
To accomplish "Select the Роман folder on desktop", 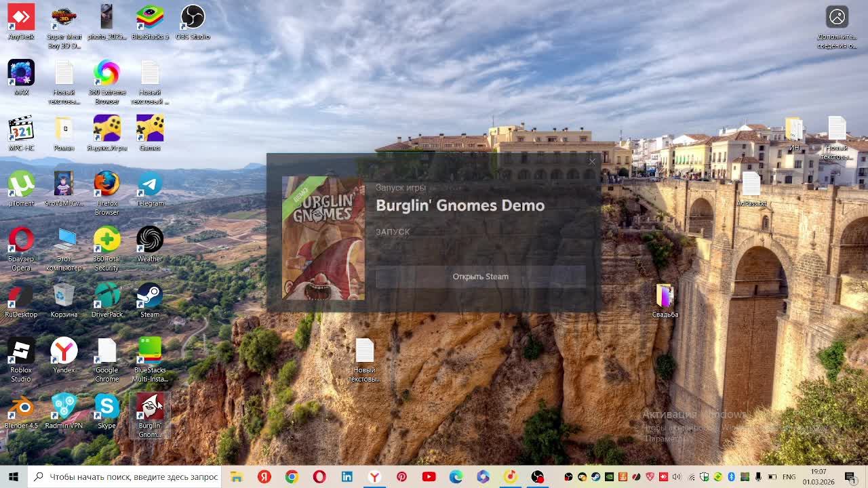I will [64, 134].
